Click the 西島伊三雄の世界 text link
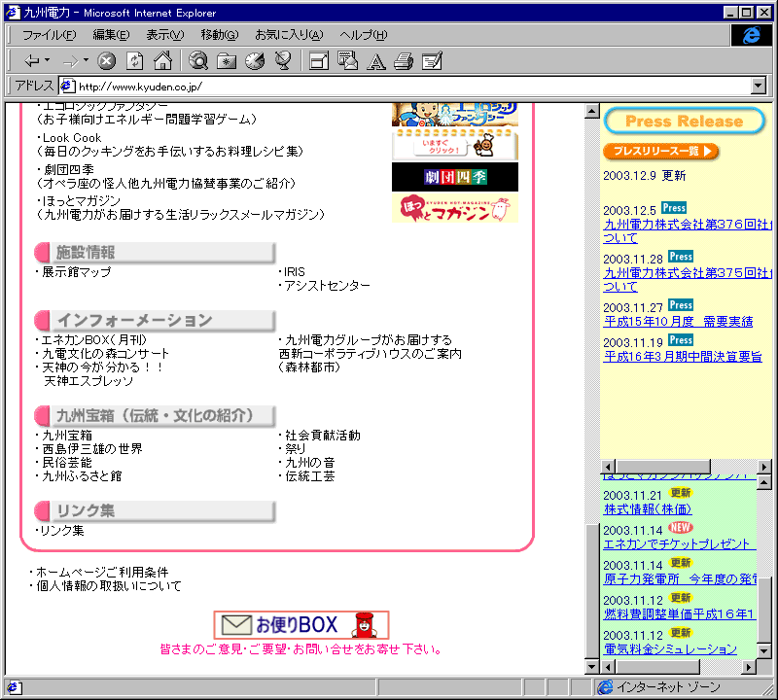The width and height of the screenshot is (778, 700). (x=92, y=448)
